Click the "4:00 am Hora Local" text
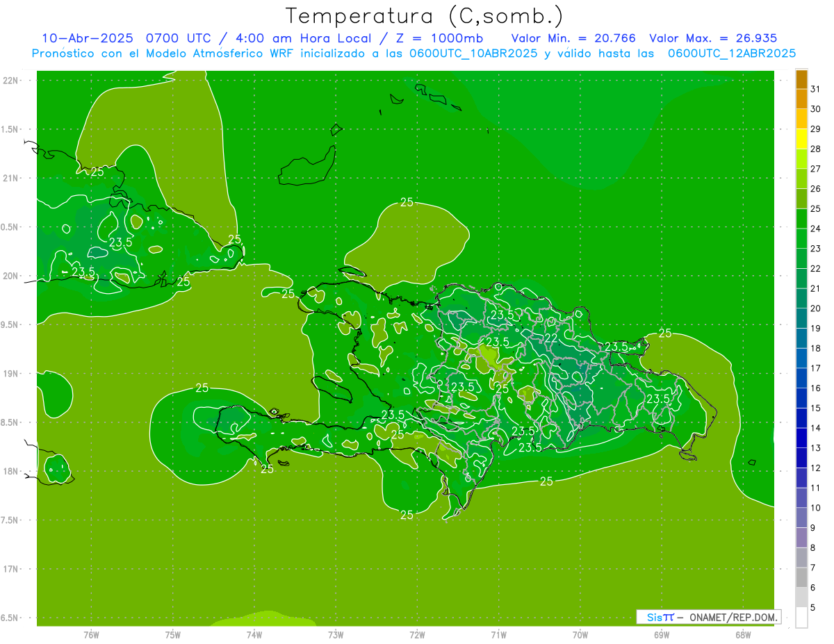The height and width of the screenshot is (644, 834). coord(303,38)
